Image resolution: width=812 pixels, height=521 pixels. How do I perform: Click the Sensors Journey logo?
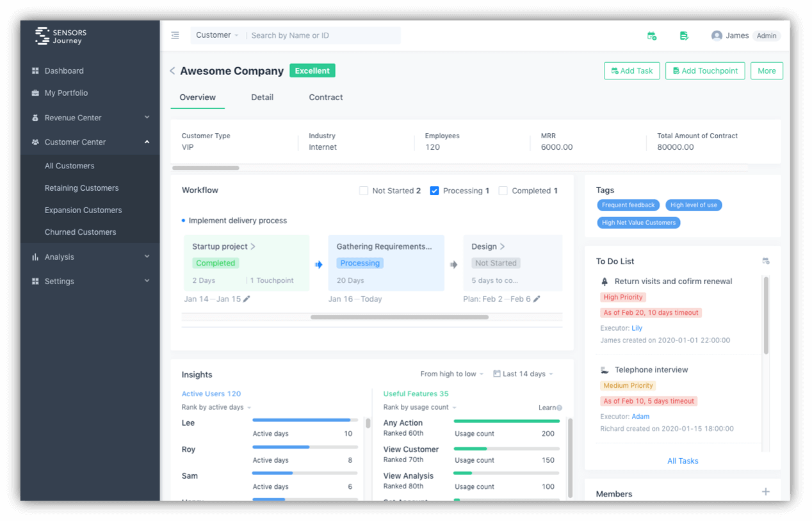[61, 36]
